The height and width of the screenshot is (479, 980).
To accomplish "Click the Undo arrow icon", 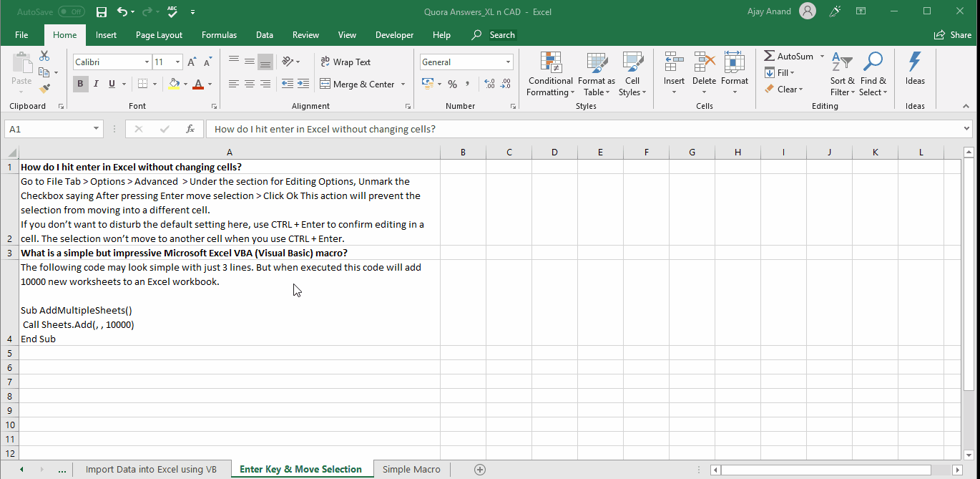I will pos(122,11).
